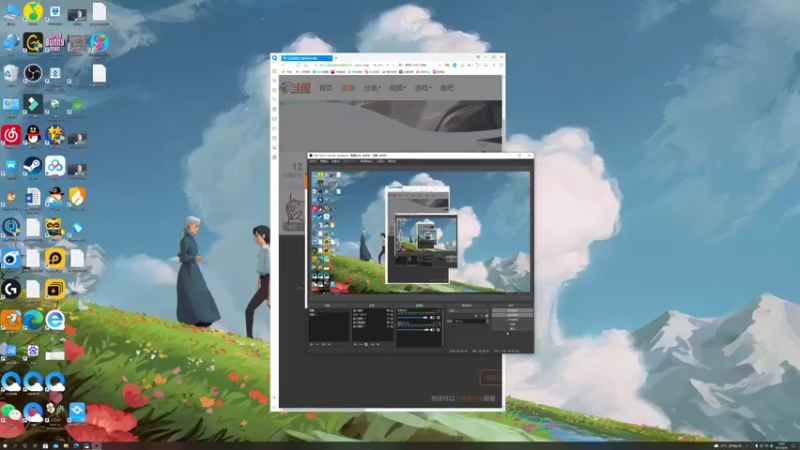Click the OBS 开始录制 button
This screenshot has width=800, height=450.
[512, 315]
